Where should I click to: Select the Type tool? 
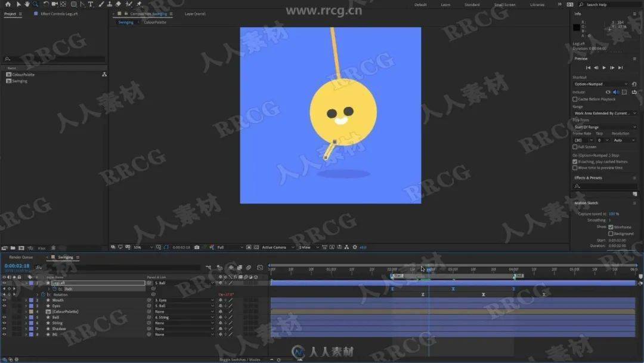tap(91, 4)
